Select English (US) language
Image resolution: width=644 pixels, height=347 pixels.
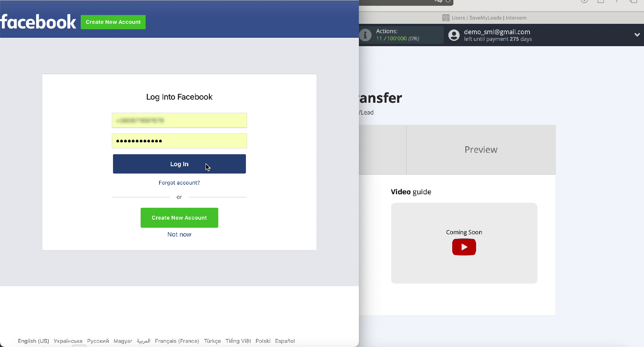click(x=33, y=341)
